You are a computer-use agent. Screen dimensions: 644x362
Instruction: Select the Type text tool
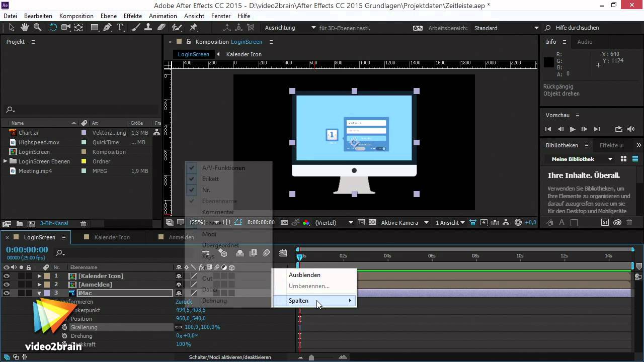(x=120, y=28)
